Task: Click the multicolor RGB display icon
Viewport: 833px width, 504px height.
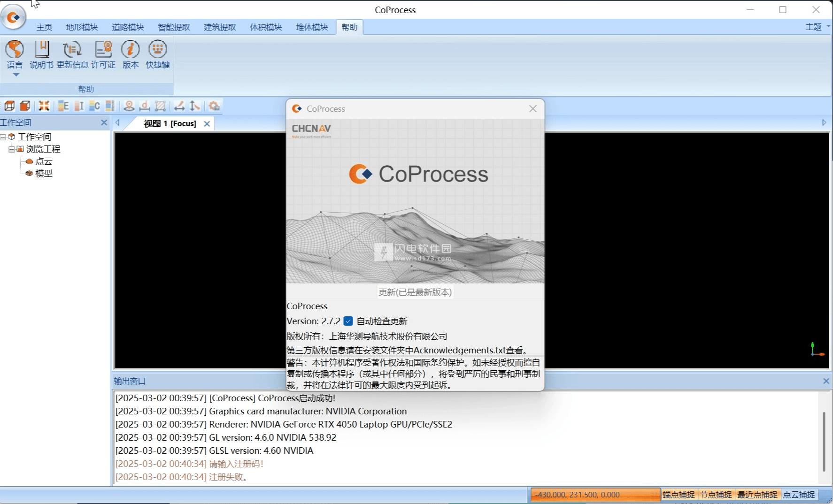Action: (x=110, y=106)
